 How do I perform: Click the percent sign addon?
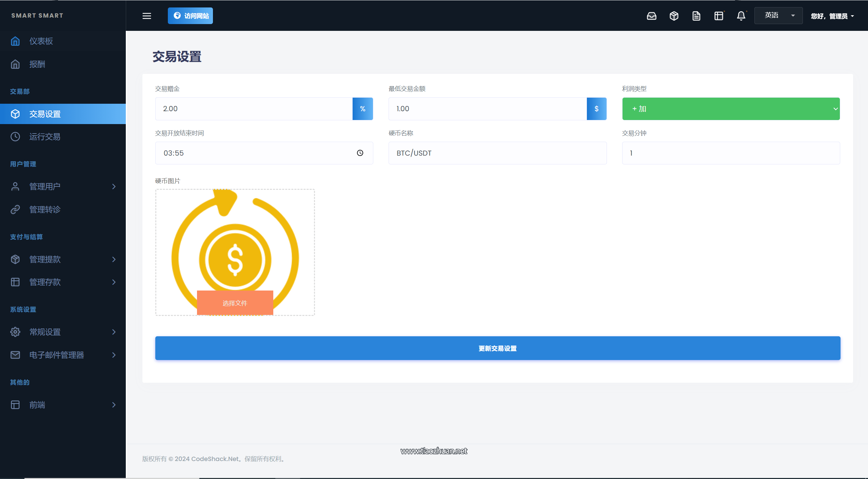[362, 109]
